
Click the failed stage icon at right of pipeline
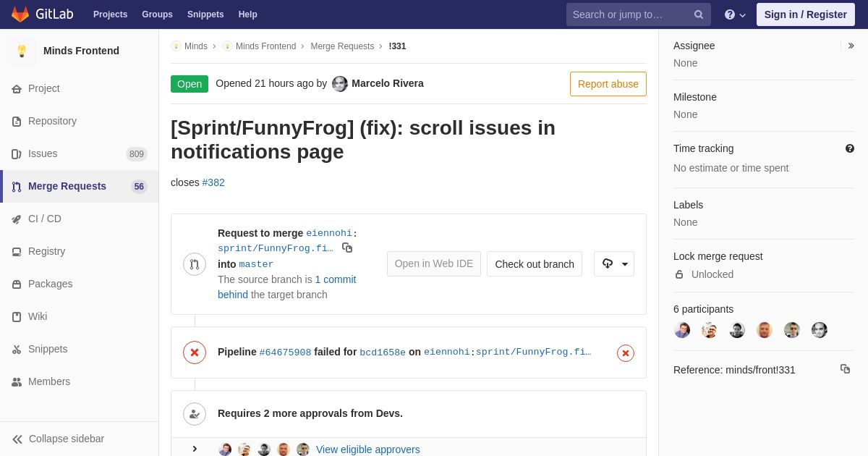(x=626, y=353)
